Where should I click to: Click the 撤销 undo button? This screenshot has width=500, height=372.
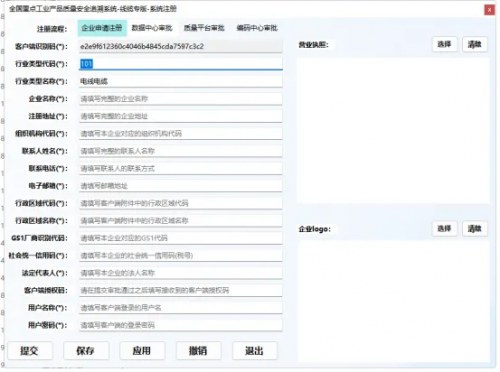coord(198,350)
